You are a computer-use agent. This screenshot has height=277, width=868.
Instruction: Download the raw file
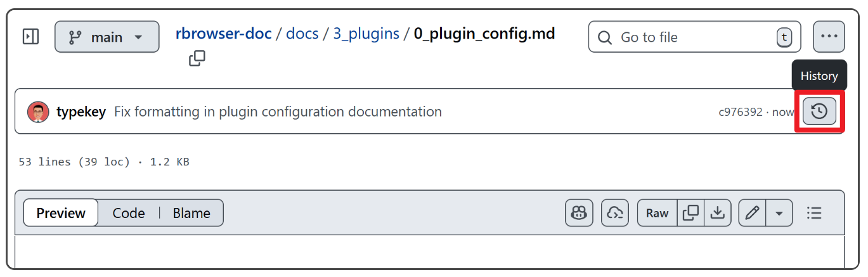[717, 213]
